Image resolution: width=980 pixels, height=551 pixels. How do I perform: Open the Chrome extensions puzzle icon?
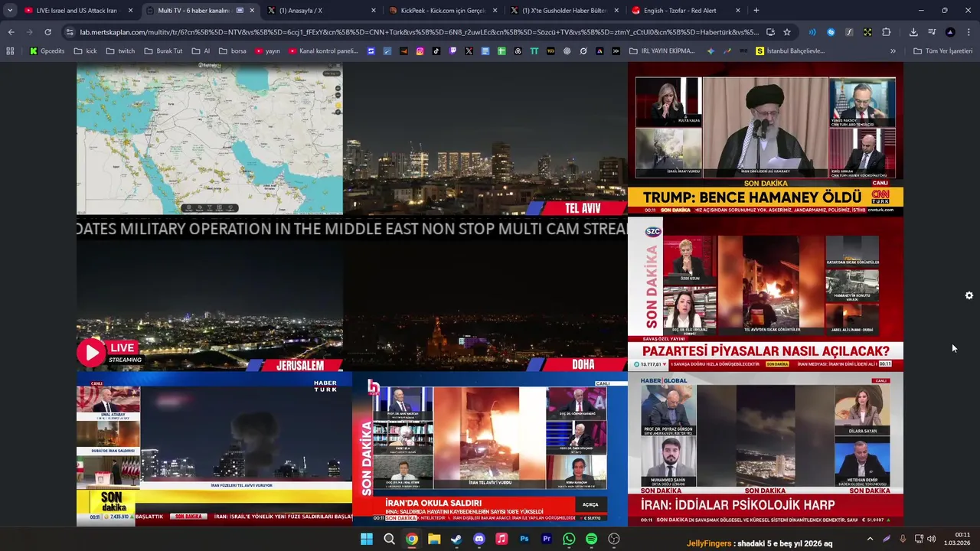887,32
